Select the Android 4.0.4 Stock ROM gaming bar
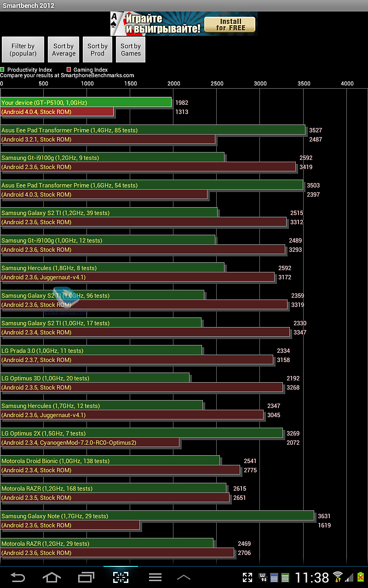 pyautogui.click(x=57, y=112)
